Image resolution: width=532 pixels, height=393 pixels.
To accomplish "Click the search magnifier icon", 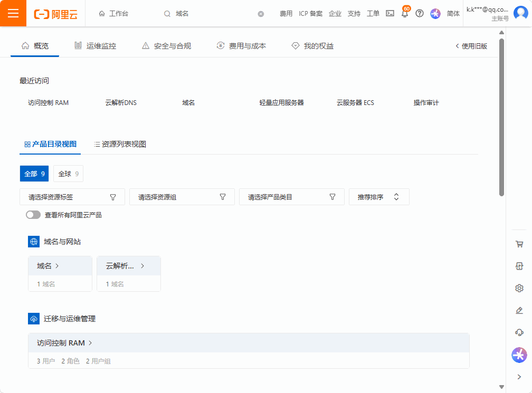I will click(167, 14).
